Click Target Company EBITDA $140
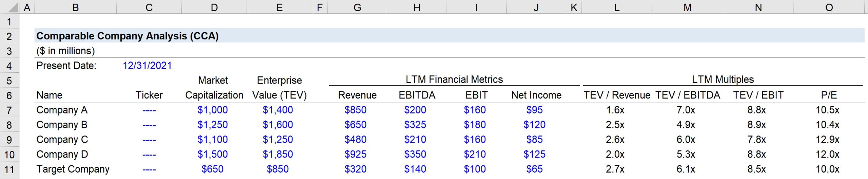This screenshot has width=868, height=179. [415, 169]
